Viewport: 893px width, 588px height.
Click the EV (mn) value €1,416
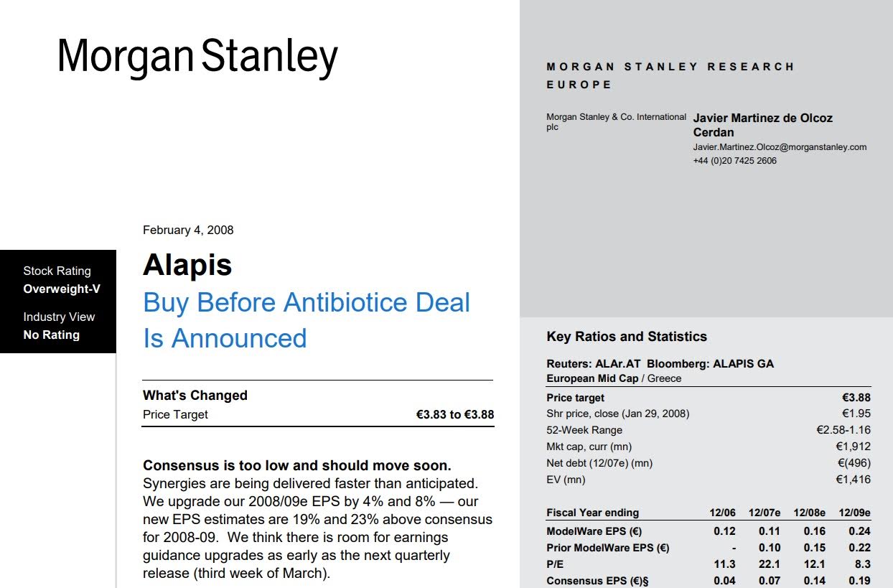(853, 480)
